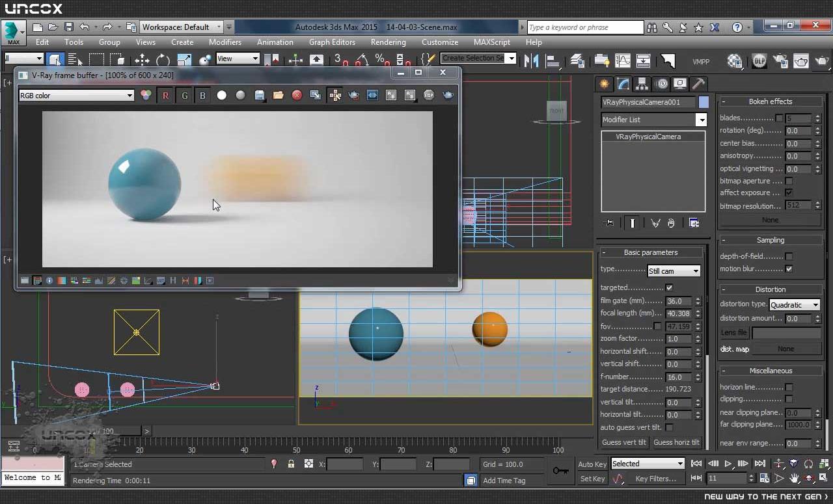Open the Graph Editors menu
Viewport: 833px width, 504px height.
point(332,42)
